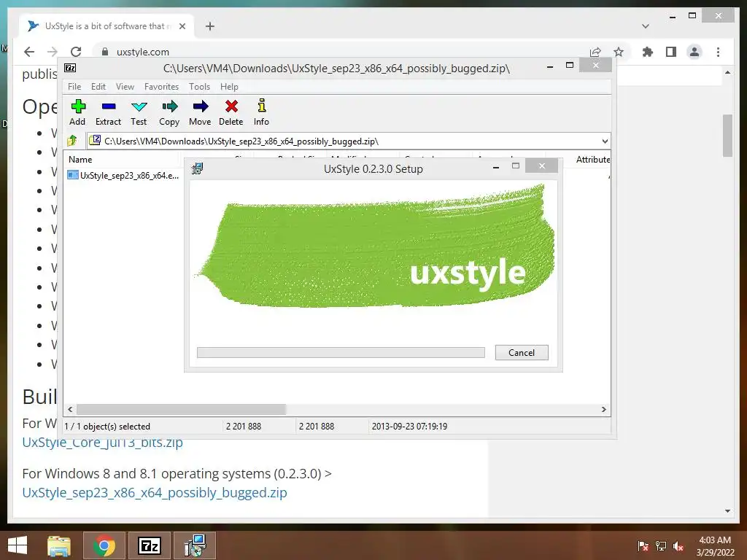The width and height of the screenshot is (747, 560).
Task: Open the Tools menu in 7-Zip
Action: pyautogui.click(x=199, y=87)
